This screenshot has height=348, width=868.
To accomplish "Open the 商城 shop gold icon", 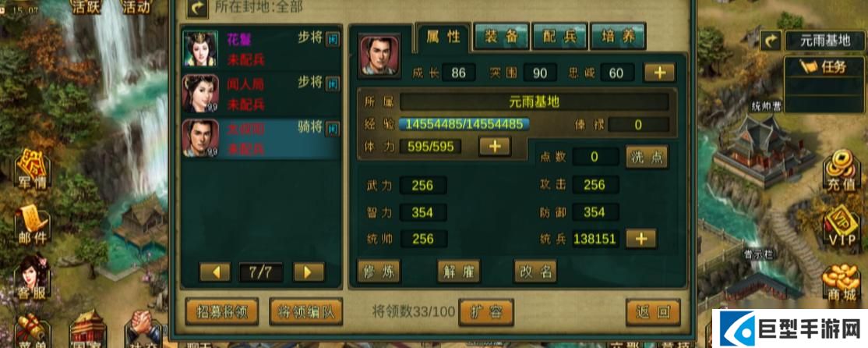I will [x=842, y=282].
